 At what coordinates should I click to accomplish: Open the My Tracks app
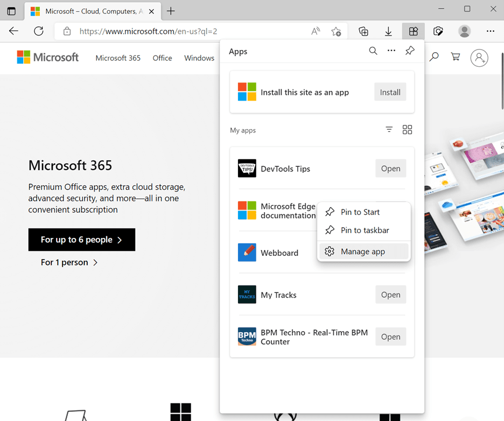390,294
